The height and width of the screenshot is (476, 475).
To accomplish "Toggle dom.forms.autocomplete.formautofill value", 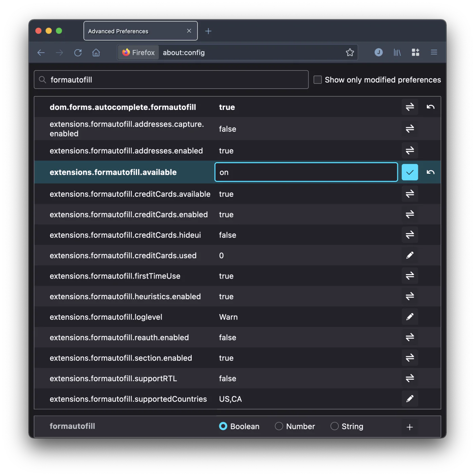I will [x=410, y=107].
